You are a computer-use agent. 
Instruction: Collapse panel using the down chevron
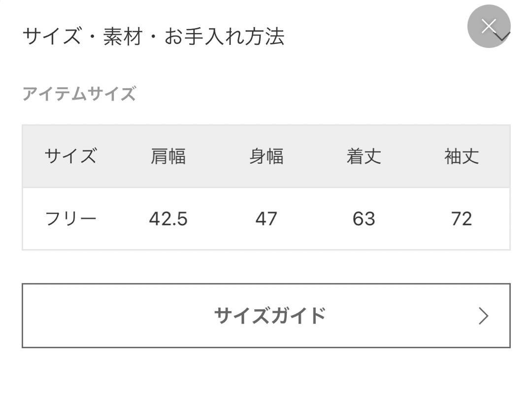(503, 36)
